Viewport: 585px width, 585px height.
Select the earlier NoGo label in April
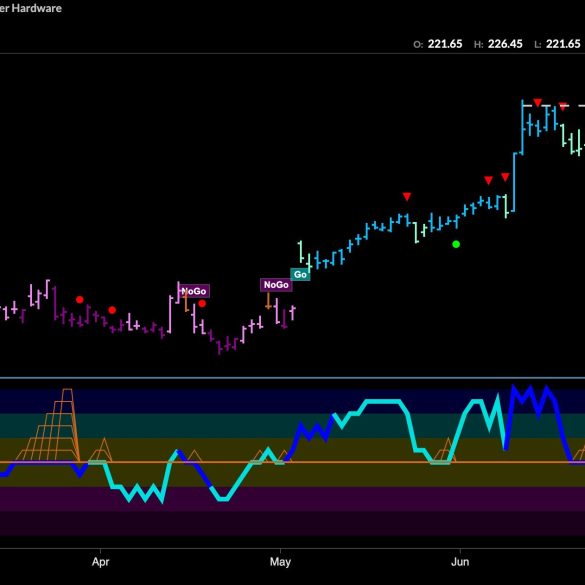click(194, 291)
